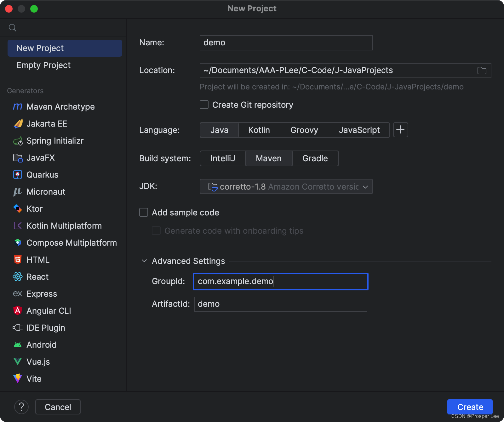Click the Spring Initializr leaf icon
504x422 pixels.
coord(18,141)
